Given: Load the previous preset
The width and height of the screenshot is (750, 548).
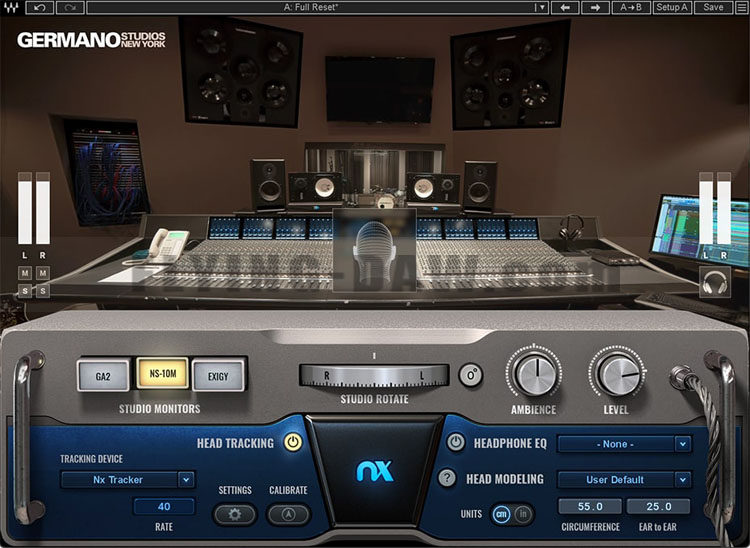Looking at the screenshot, I should (x=565, y=7).
